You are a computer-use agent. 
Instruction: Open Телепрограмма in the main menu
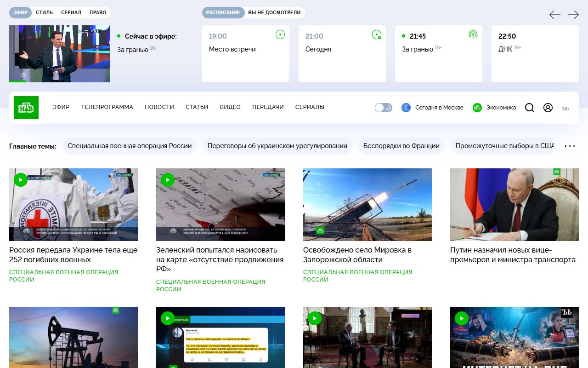[107, 107]
